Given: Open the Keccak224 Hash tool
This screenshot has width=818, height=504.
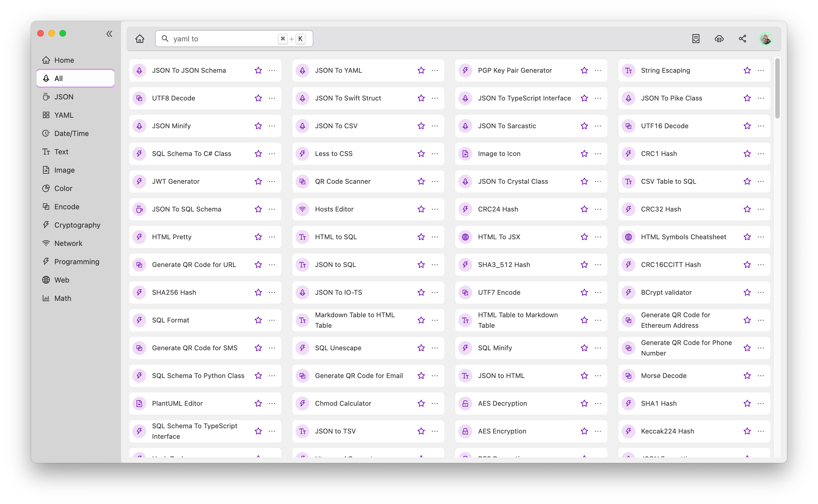Looking at the screenshot, I should coord(694,431).
